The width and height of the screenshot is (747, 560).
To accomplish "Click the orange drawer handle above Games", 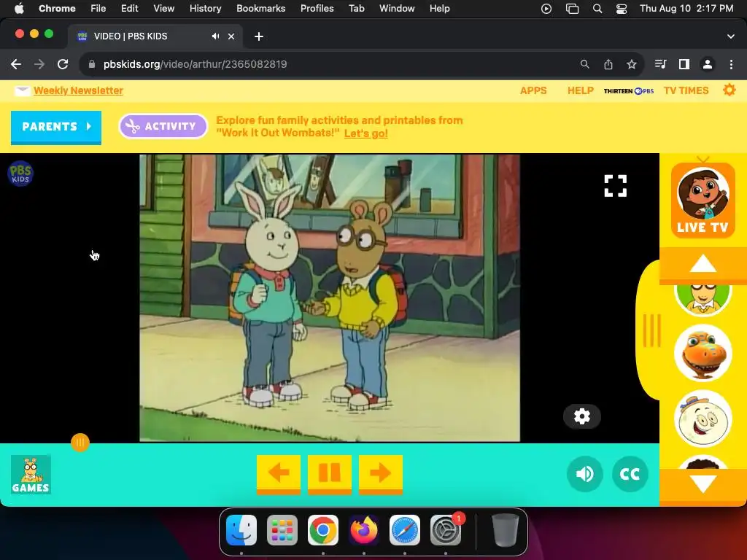I will point(80,443).
